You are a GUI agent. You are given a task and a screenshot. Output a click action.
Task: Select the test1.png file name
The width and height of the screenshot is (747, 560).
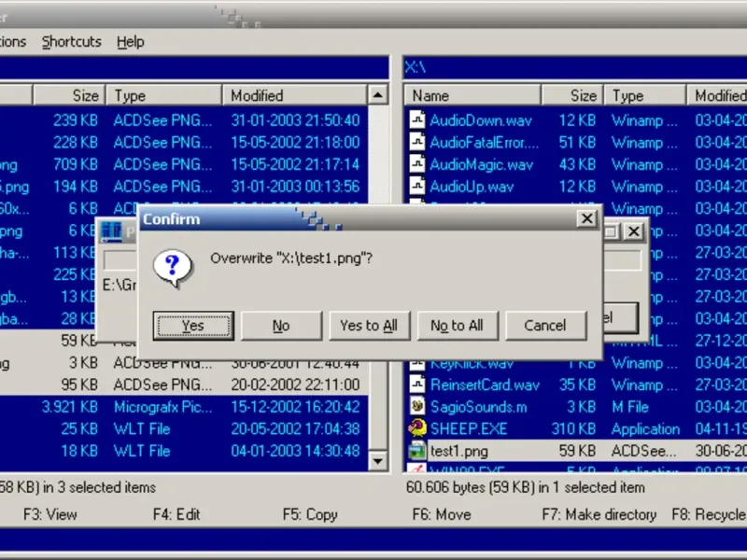[458, 451]
